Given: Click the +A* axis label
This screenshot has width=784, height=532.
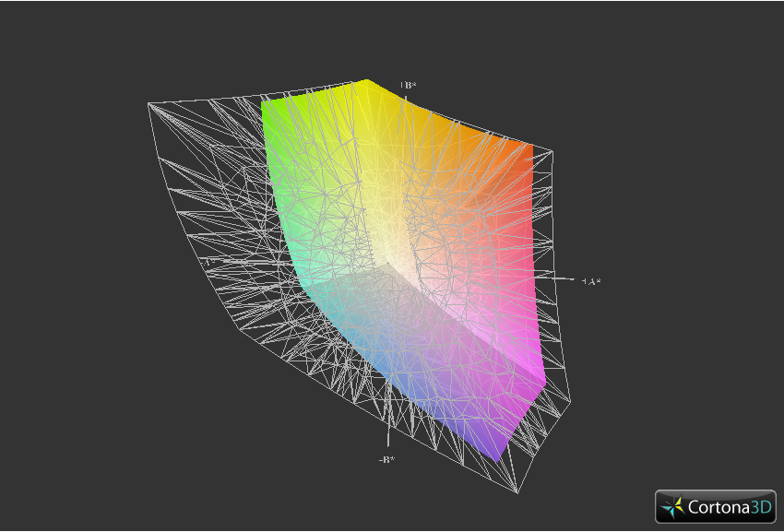Looking at the screenshot, I should pyautogui.click(x=591, y=281).
